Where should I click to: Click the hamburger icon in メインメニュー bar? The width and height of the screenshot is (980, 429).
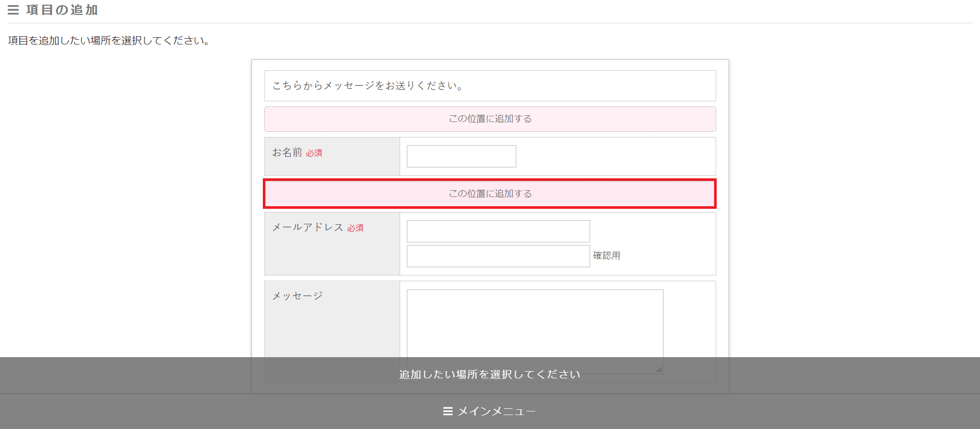tap(448, 411)
